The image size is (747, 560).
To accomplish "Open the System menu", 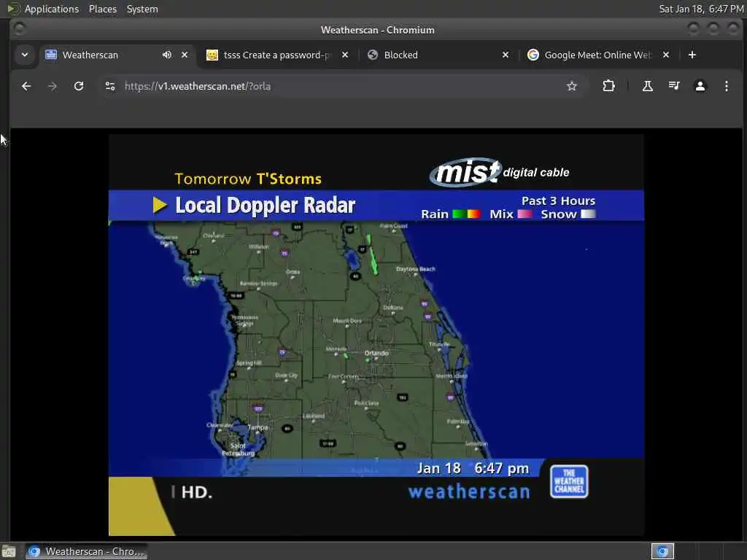I will pos(142,9).
